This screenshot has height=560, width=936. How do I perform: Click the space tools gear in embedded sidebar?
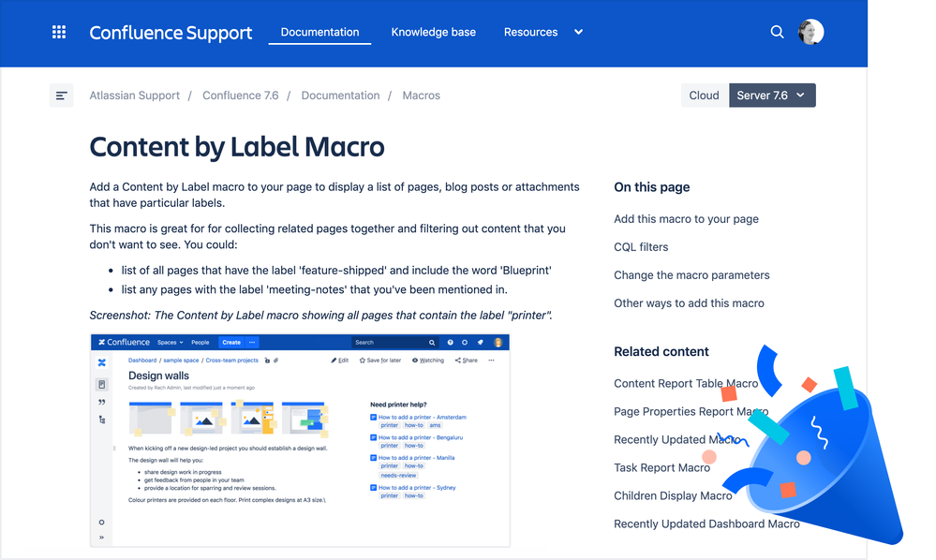point(101,523)
